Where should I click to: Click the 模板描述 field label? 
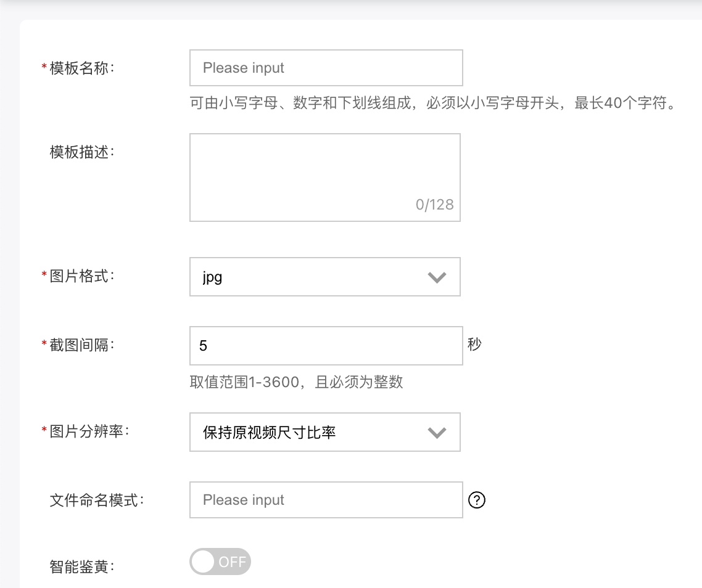pos(82,152)
